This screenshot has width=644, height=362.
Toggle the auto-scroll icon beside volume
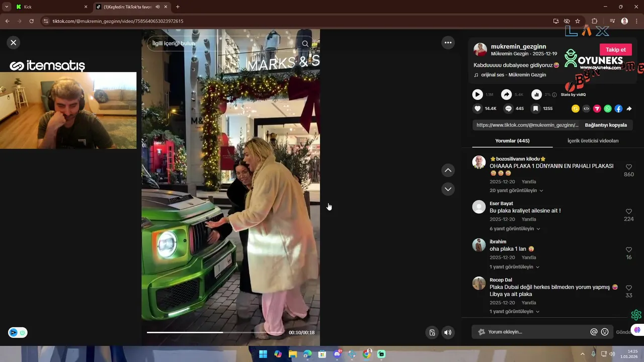432,332
